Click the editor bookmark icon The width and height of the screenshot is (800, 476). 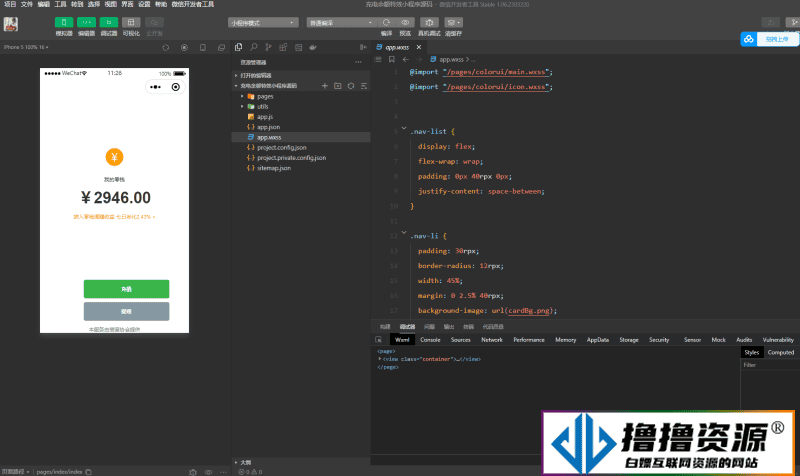click(x=392, y=59)
